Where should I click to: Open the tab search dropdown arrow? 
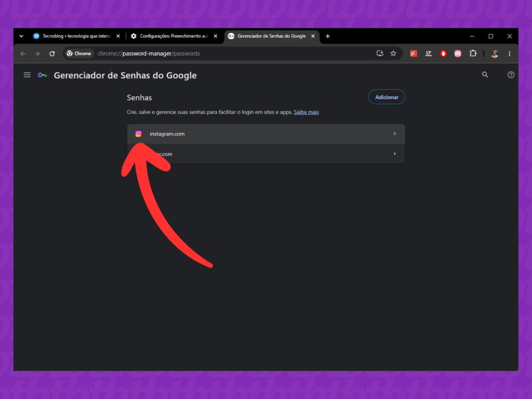[22, 36]
